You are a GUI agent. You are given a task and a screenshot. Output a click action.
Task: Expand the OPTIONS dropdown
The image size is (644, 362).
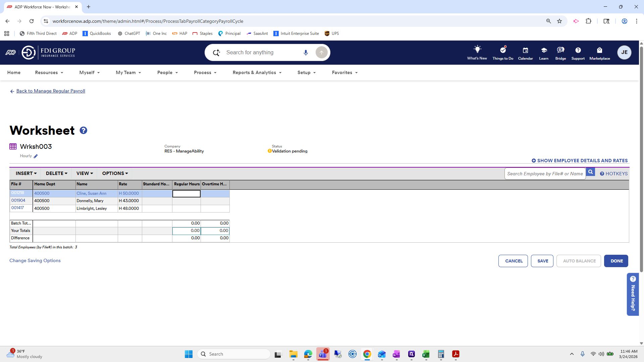(114, 173)
